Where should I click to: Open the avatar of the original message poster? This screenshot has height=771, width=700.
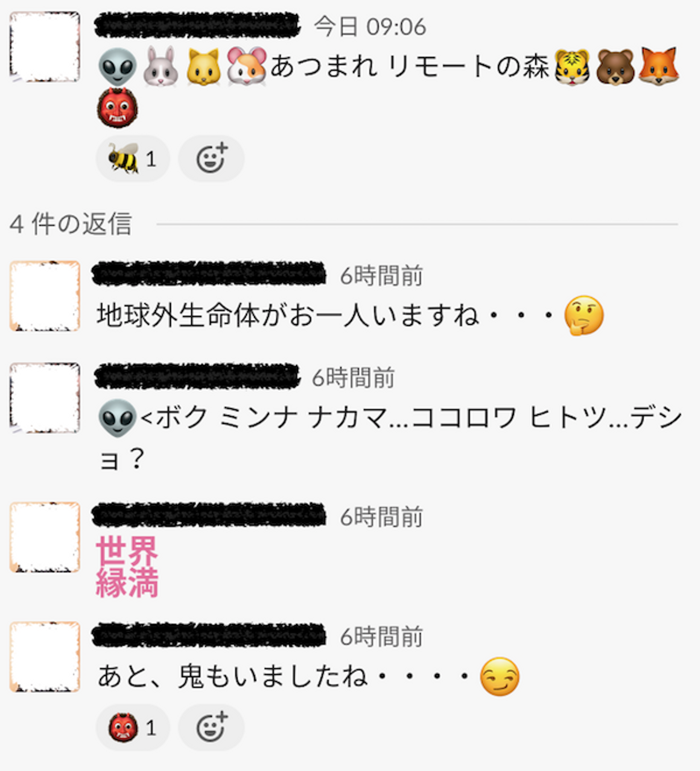[45, 47]
